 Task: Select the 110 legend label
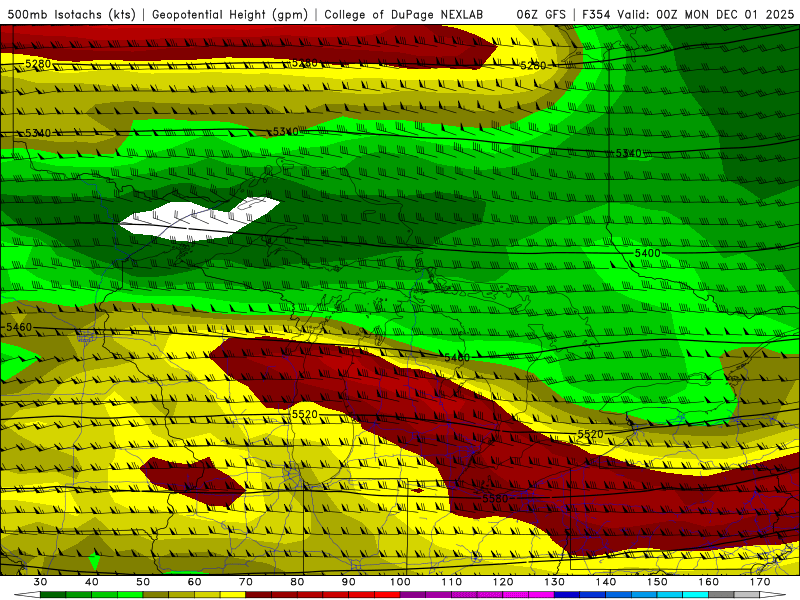[452, 582]
